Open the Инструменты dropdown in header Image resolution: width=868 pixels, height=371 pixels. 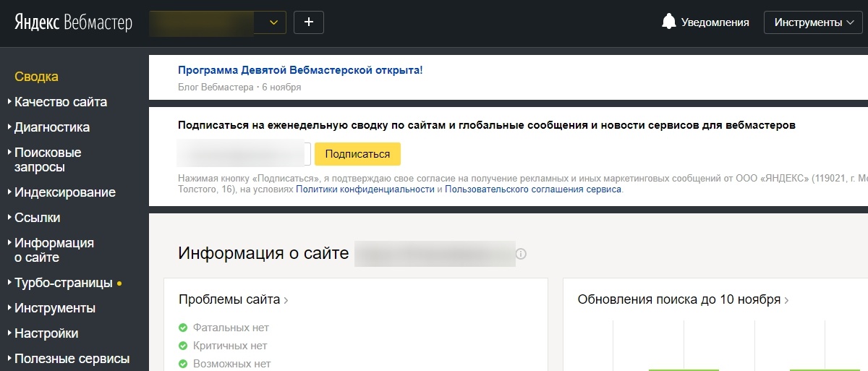(814, 22)
